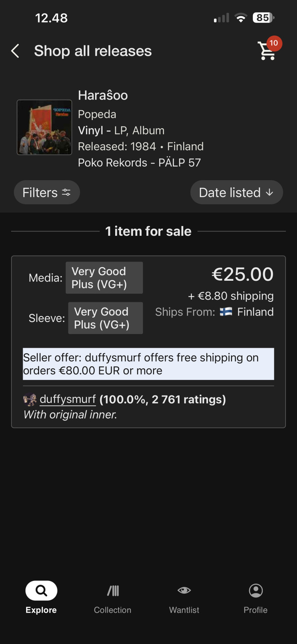The height and width of the screenshot is (644, 297).
Task: Open the Filters options
Action: coord(47,192)
